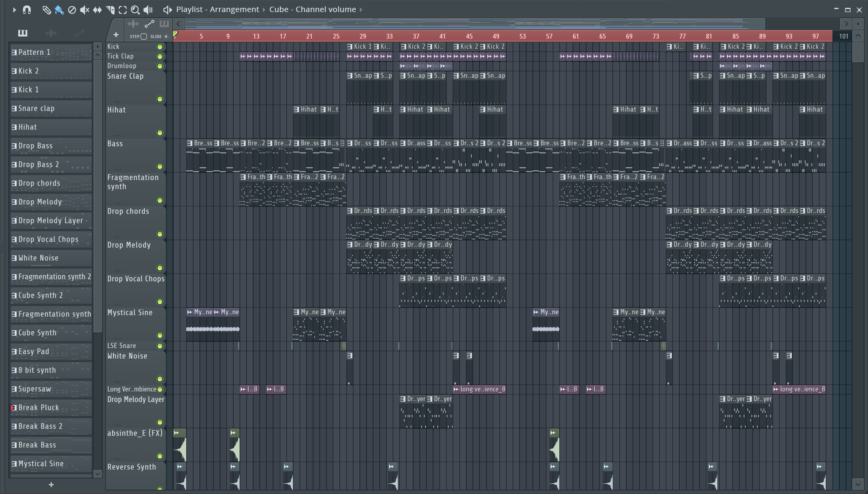Viewport: 868px width, 494px height.
Task: Toggle the SLIDE option
Action: (166, 36)
